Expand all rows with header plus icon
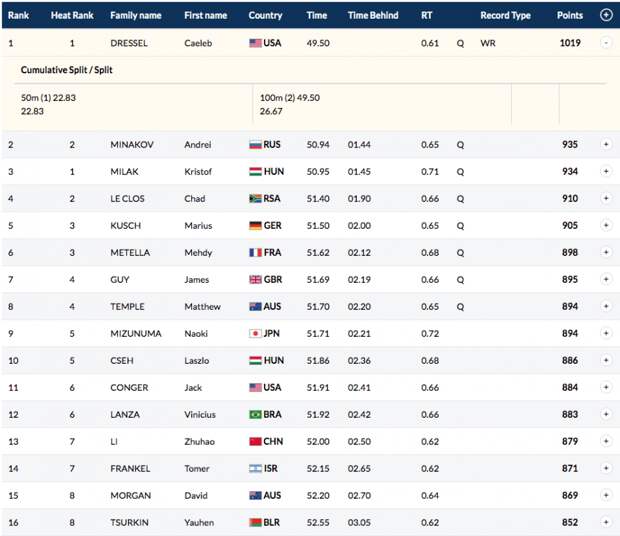 [606, 16]
